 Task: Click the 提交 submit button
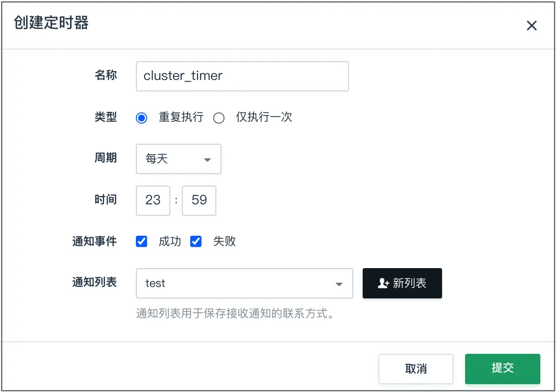pos(503,368)
